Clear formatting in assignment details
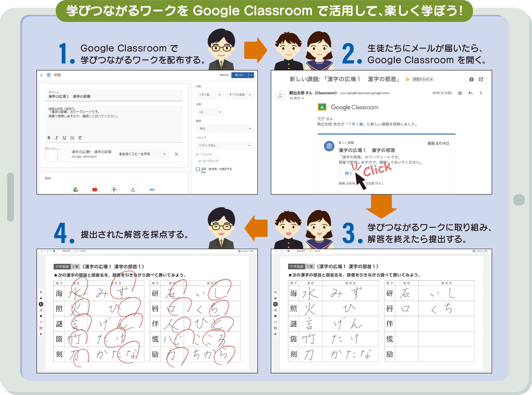 (80, 138)
